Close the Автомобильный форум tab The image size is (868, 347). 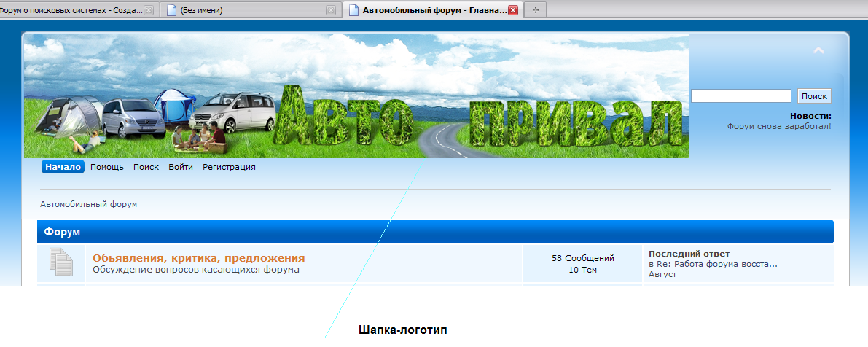512,10
